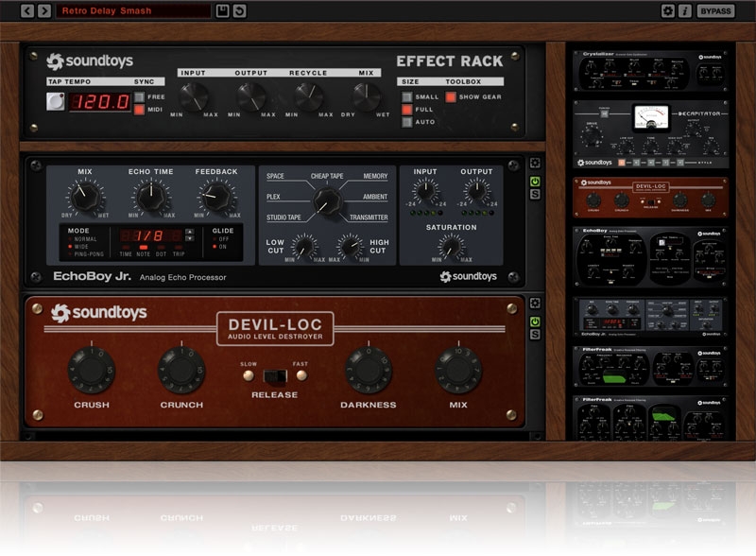The width and height of the screenshot is (756, 556).
Task: Choose the SPACE echo style
Action: pyautogui.click(x=275, y=176)
